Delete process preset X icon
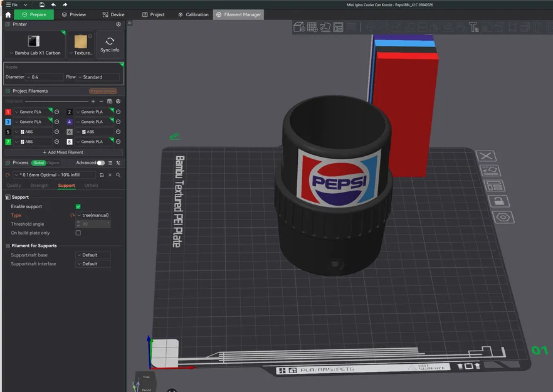This screenshot has width=553, height=392. (x=110, y=175)
